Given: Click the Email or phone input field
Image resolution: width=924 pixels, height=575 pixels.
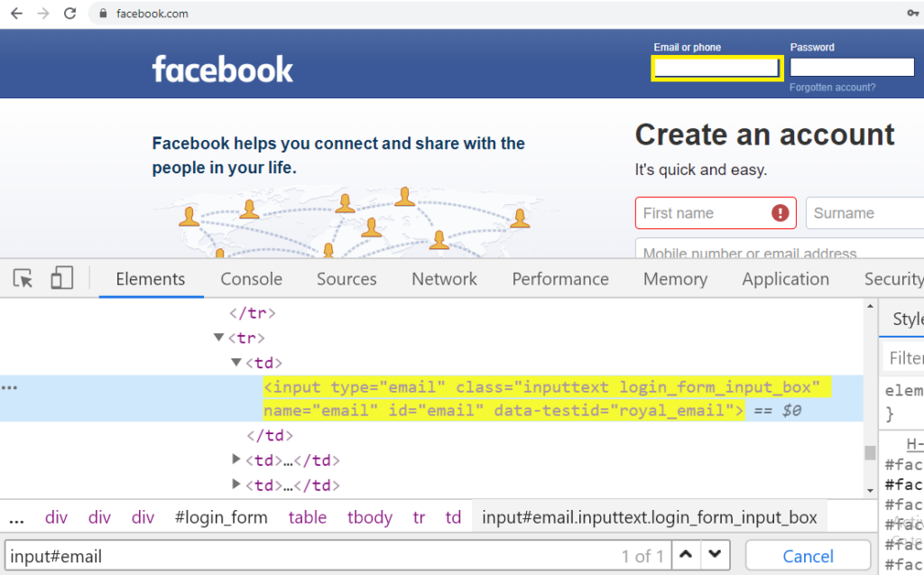Looking at the screenshot, I should [x=716, y=68].
